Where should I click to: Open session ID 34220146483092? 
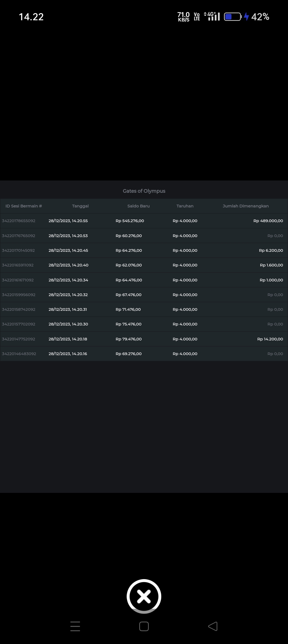tap(19, 354)
